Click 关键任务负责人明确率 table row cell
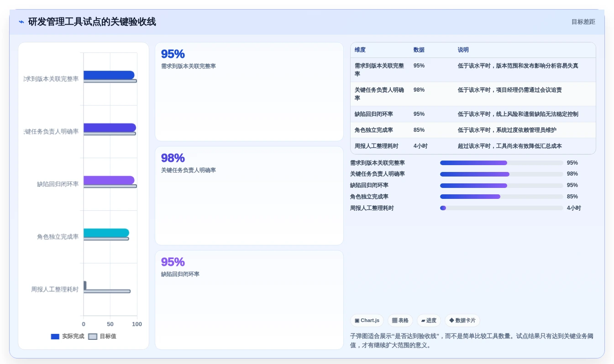The height and width of the screenshot is (364, 614). click(380, 94)
